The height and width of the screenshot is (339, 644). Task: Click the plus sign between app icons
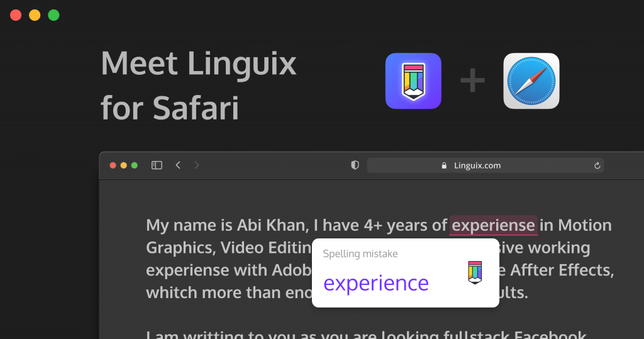[x=472, y=81]
